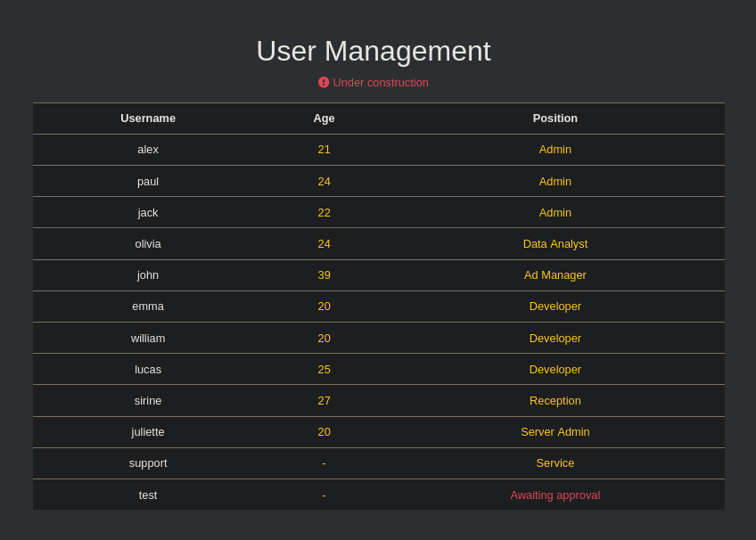Select juliette's Server Admin position
Image resolution: width=756 pixels, height=540 pixels.
click(x=555, y=432)
